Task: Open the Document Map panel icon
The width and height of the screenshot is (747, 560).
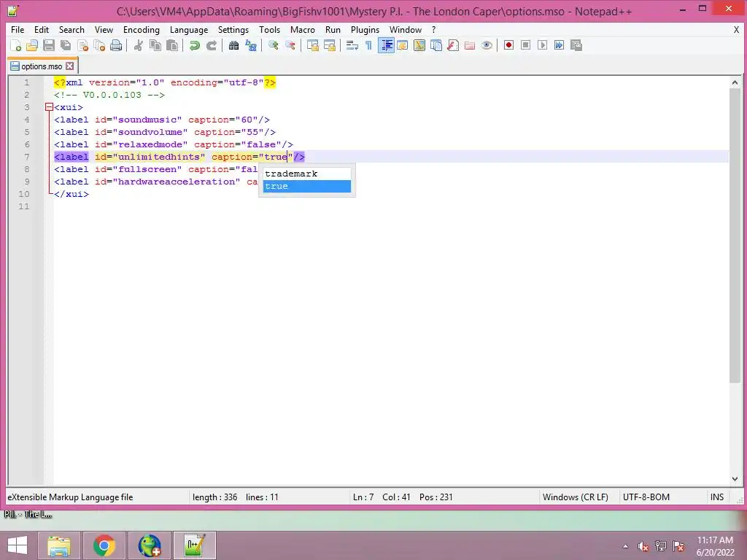Action: [419, 45]
